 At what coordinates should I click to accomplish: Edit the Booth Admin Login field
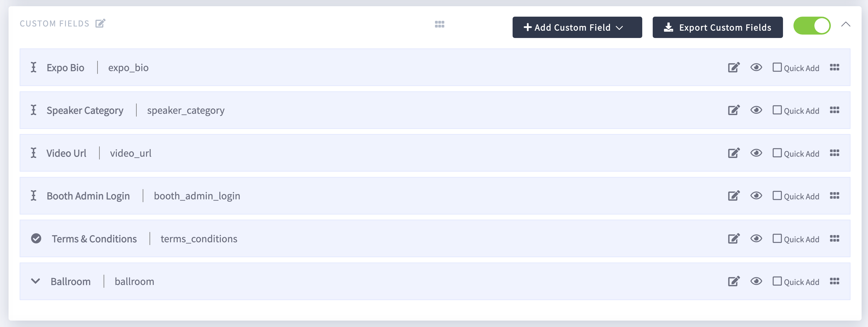click(x=734, y=195)
